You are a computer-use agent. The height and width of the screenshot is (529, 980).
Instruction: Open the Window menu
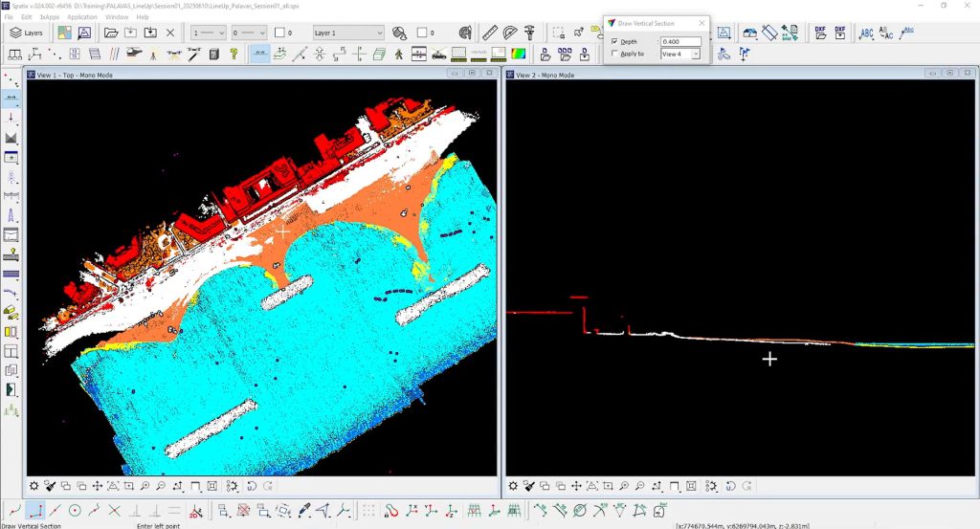[116, 17]
